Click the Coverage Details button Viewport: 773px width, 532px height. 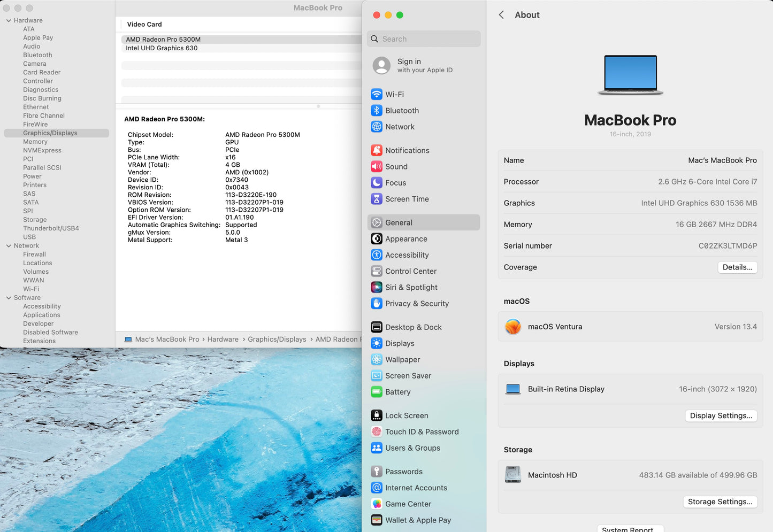pos(737,267)
